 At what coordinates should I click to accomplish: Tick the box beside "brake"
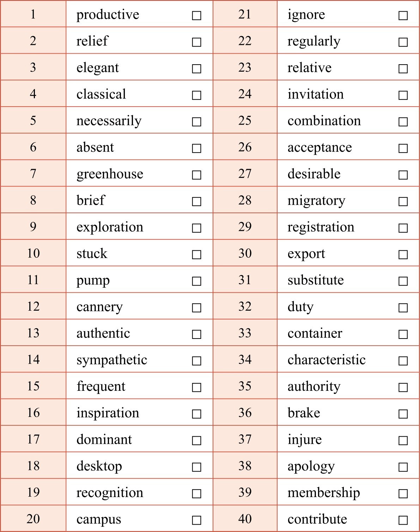pyautogui.click(x=403, y=414)
